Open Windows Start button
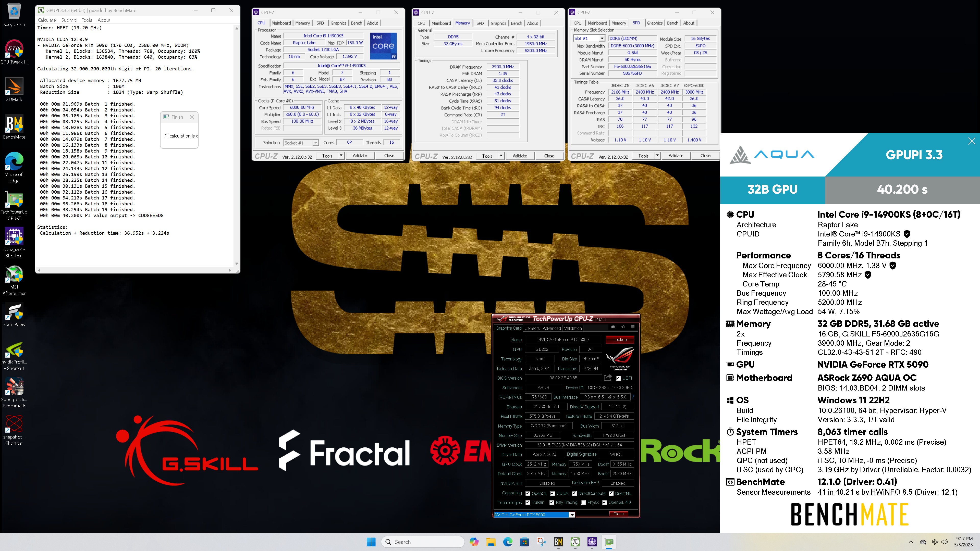 (371, 542)
